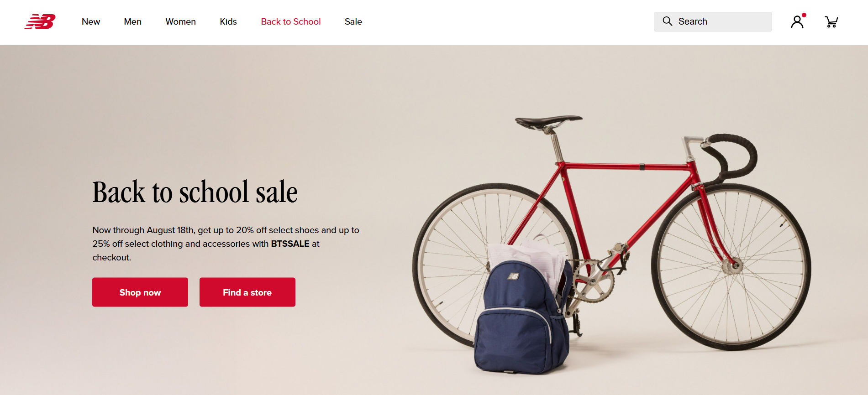Open the user account icon
The image size is (868, 395).
(x=797, y=22)
